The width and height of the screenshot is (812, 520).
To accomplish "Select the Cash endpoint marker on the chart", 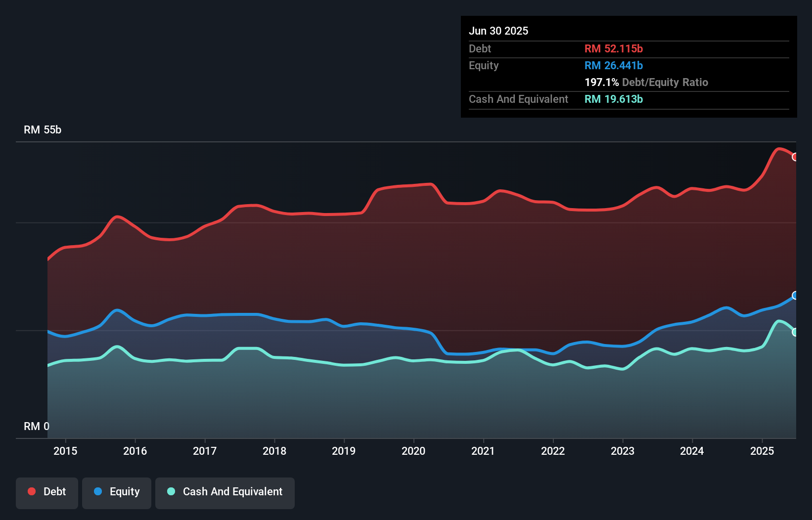I will (x=795, y=332).
